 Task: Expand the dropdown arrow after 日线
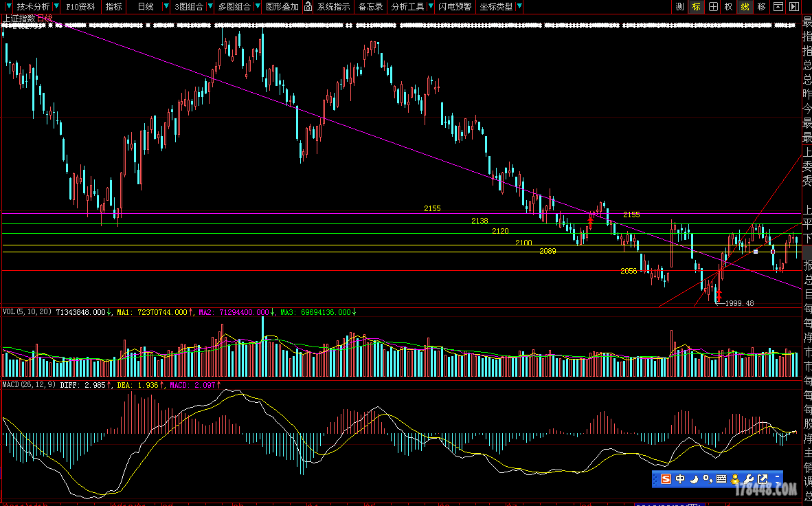coord(166,7)
